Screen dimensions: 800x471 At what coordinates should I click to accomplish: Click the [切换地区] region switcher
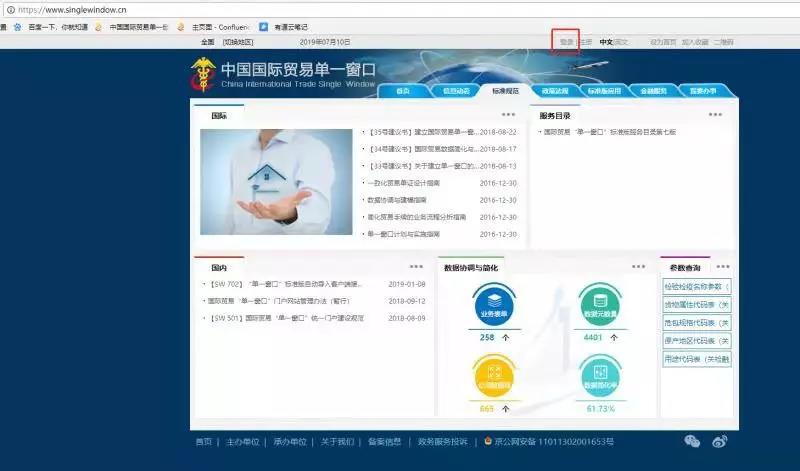(x=238, y=42)
